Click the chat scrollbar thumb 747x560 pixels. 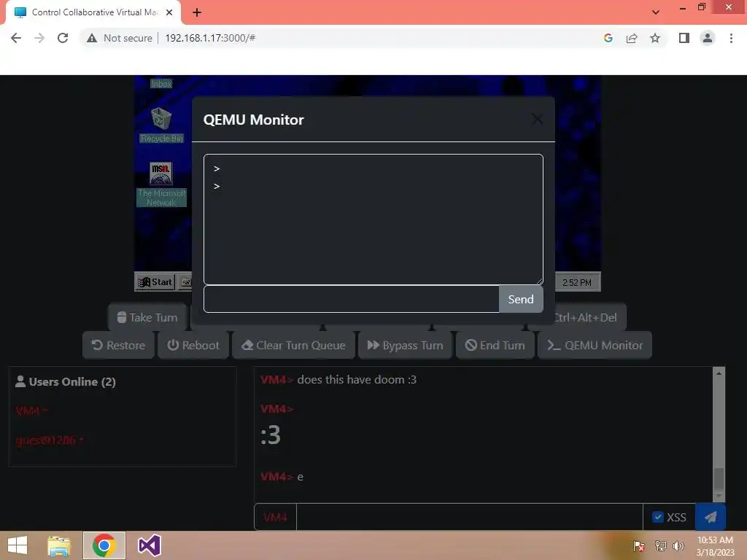(719, 480)
